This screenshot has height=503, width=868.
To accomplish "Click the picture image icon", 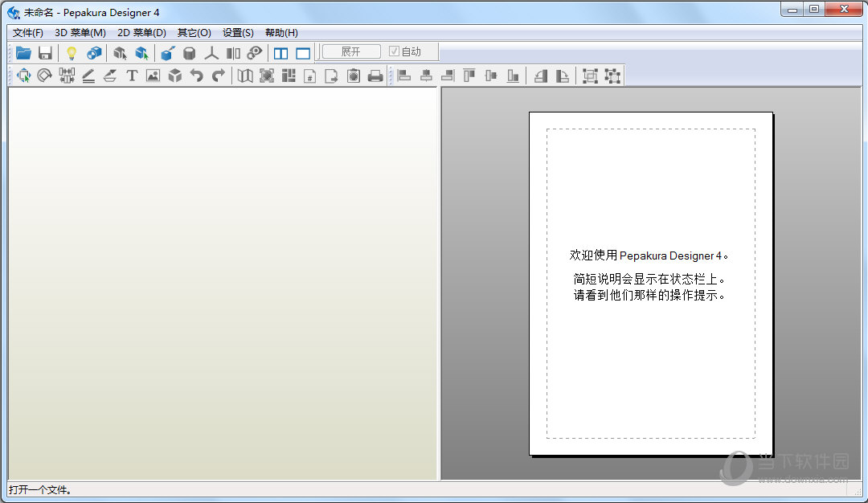I will click(154, 76).
